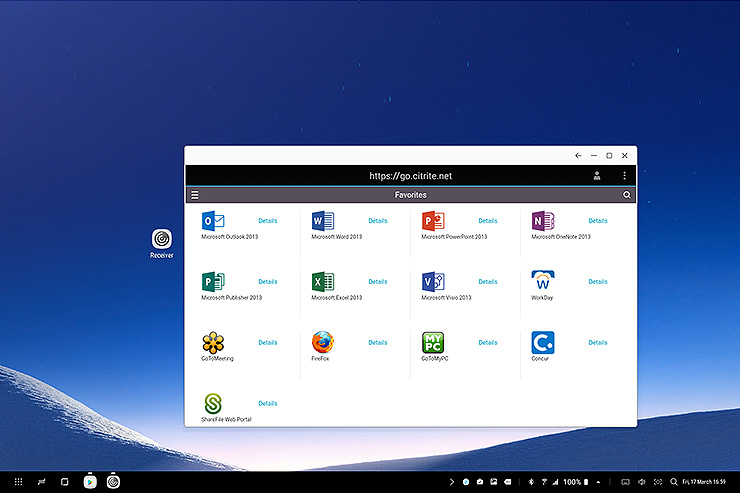Open the Receiver desktop shortcut
The height and width of the screenshot is (493, 740).
coord(162,240)
